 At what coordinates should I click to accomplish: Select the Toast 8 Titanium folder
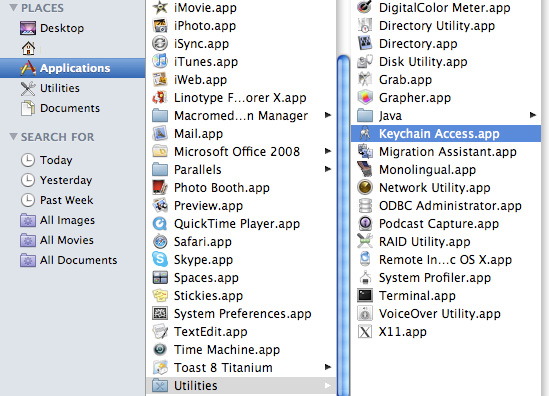click(x=241, y=368)
